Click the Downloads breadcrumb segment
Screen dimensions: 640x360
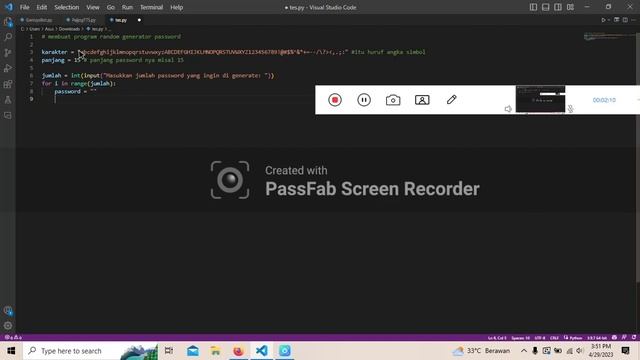tap(69, 29)
